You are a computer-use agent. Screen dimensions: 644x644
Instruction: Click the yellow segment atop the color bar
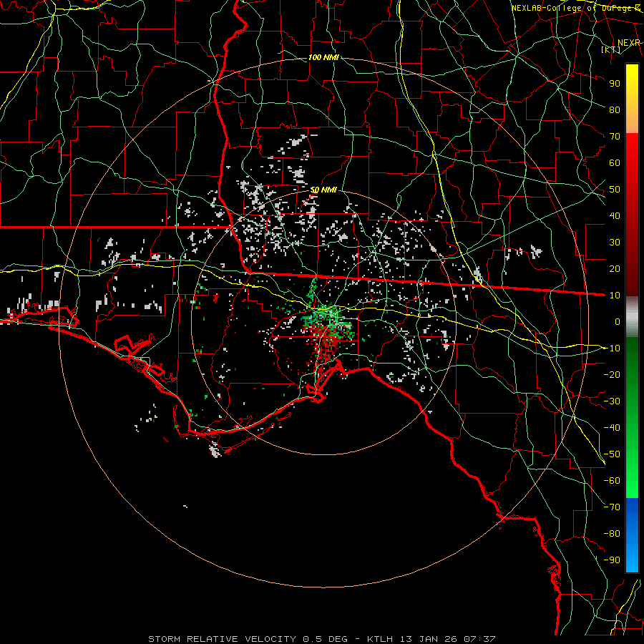[x=632, y=84]
